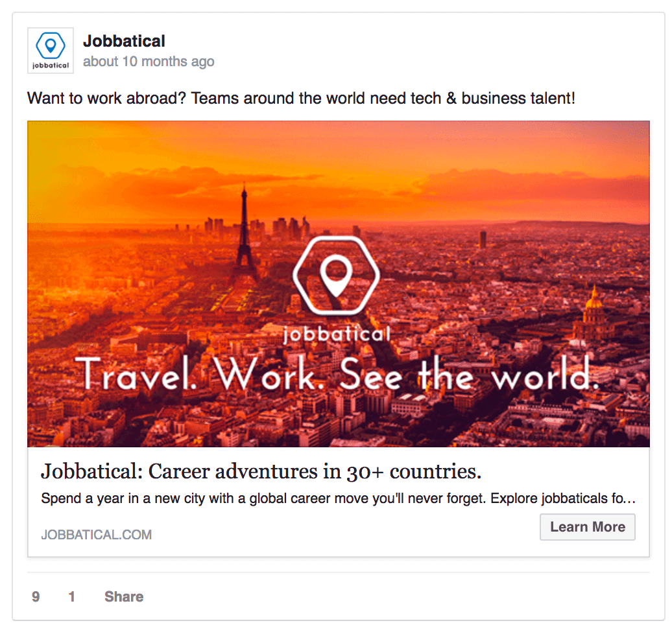Open the 'Career adventures in 30+ countries' headline
The height and width of the screenshot is (634, 672).
261,471
